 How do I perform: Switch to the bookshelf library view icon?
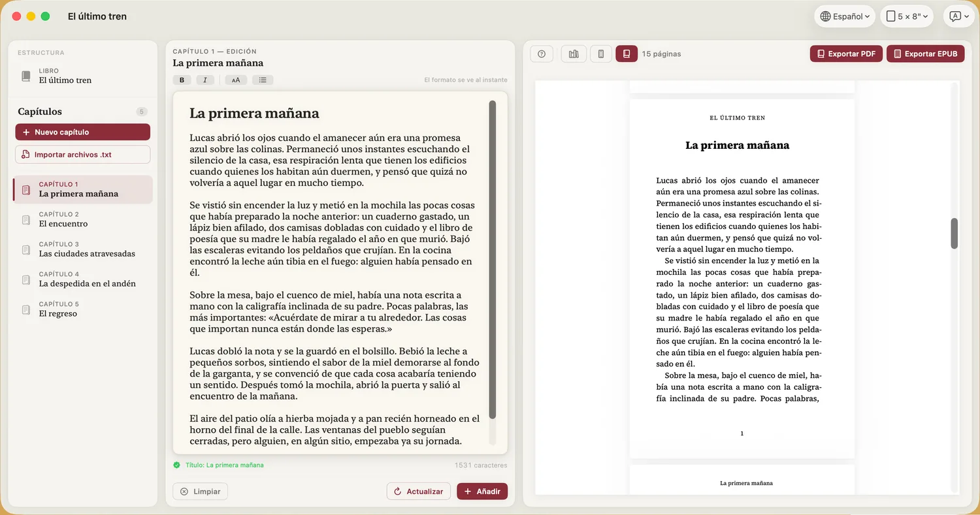click(x=574, y=54)
